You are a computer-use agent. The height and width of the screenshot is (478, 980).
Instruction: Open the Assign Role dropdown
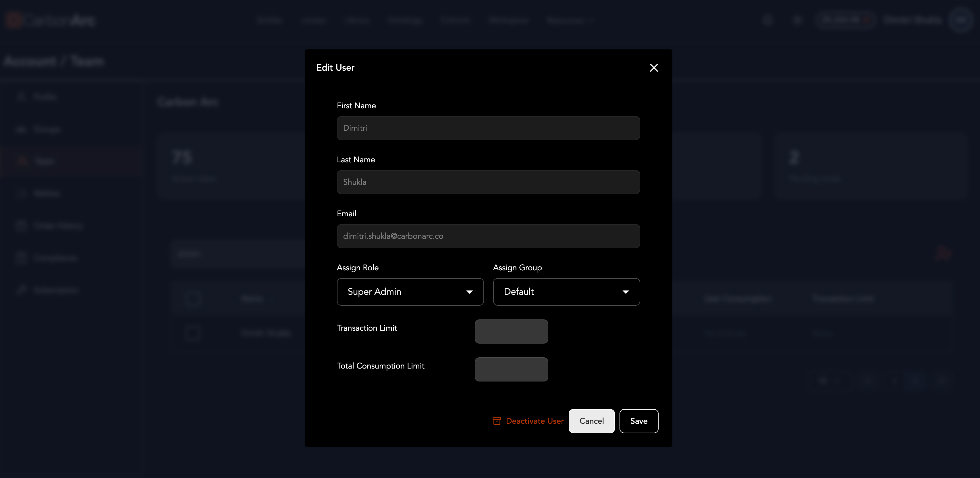coord(410,292)
